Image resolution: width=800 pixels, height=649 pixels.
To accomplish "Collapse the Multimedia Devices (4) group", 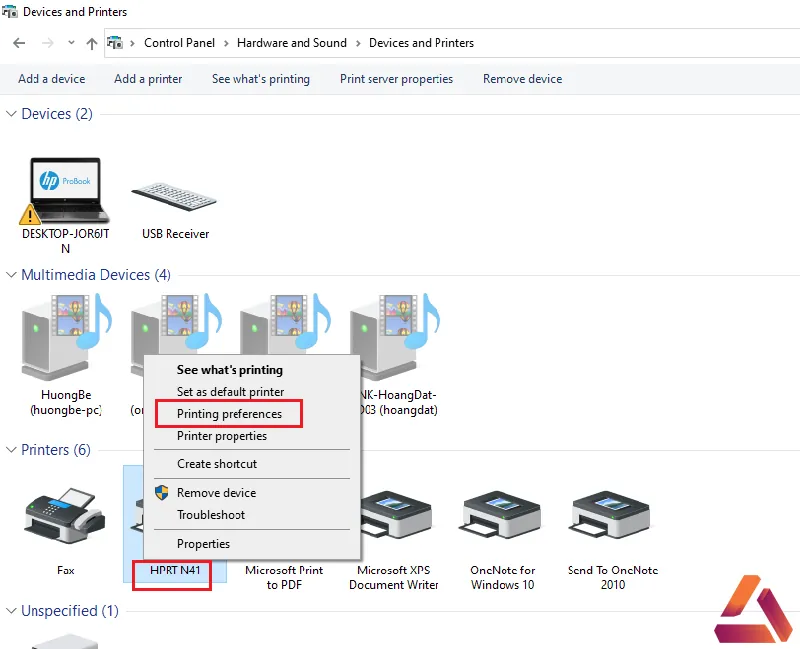I will tap(11, 275).
